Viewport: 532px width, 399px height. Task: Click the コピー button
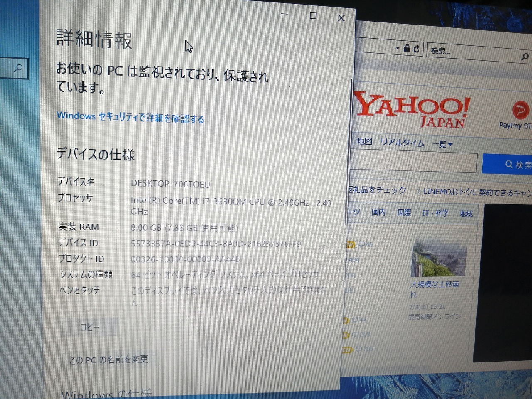click(89, 327)
